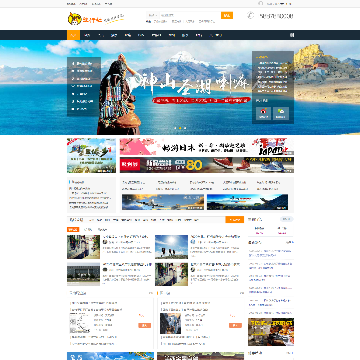
Task: Select the first carousel dot under the banner
Action: tap(175, 128)
